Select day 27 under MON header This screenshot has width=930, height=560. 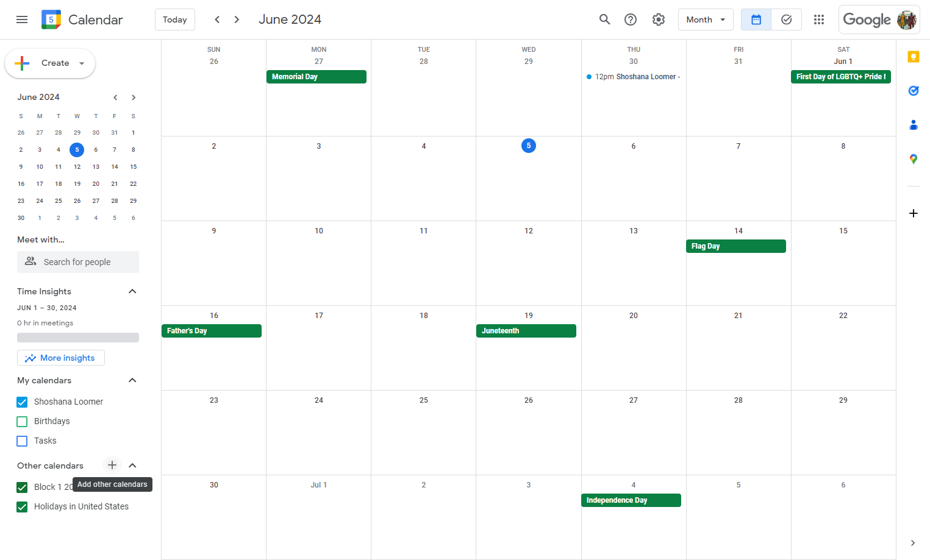[x=319, y=62]
